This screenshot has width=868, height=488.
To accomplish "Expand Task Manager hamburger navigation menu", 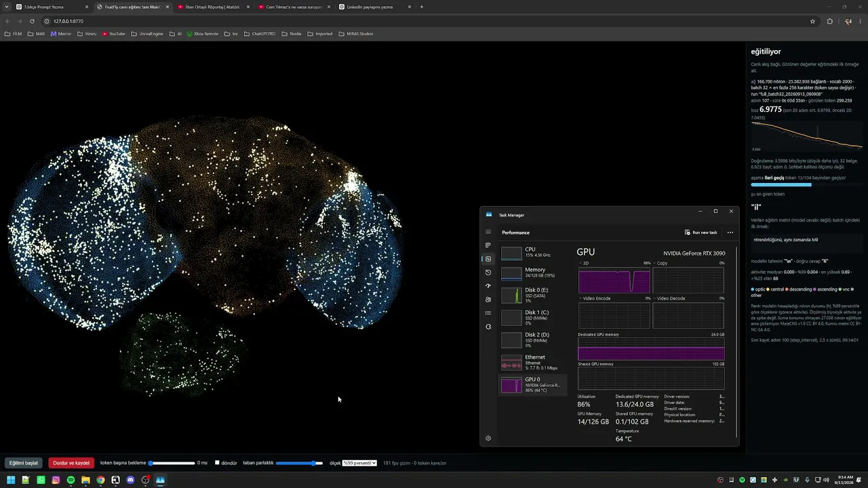I will click(488, 232).
